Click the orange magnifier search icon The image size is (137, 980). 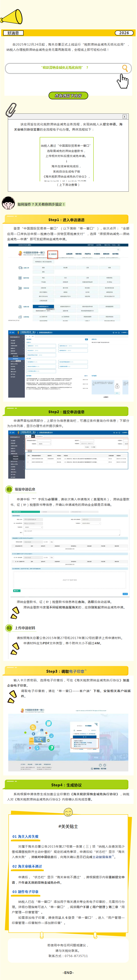coord(125,68)
